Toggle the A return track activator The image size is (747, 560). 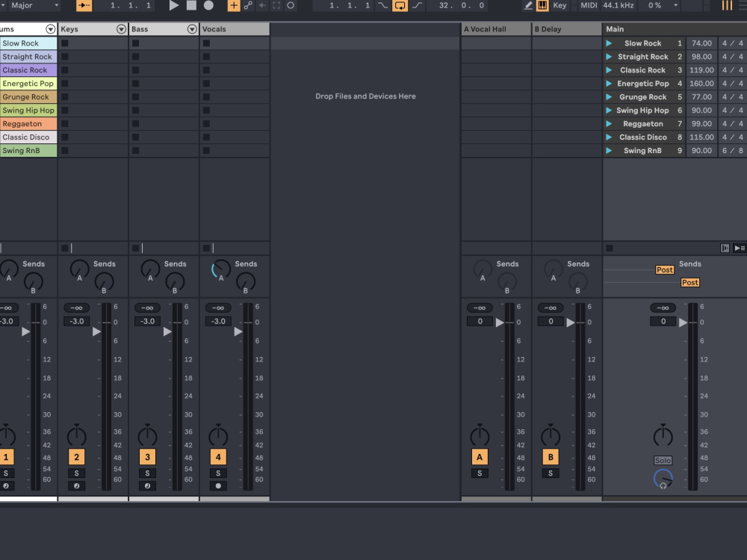click(480, 457)
